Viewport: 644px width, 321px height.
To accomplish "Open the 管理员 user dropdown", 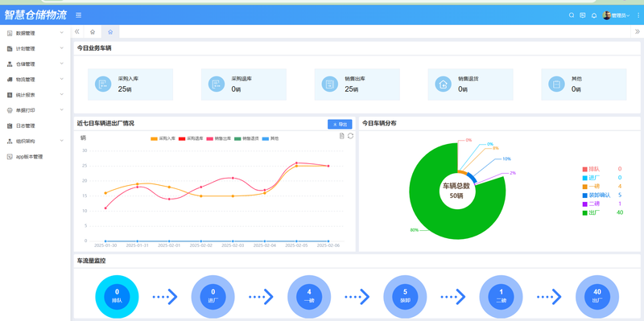I will click(616, 15).
